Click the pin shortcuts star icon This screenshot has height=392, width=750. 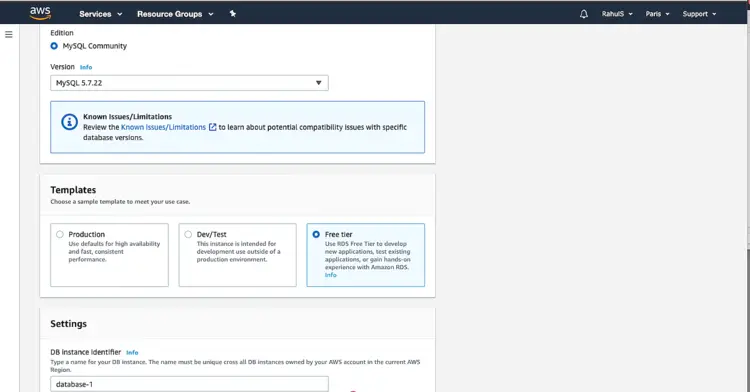point(232,13)
